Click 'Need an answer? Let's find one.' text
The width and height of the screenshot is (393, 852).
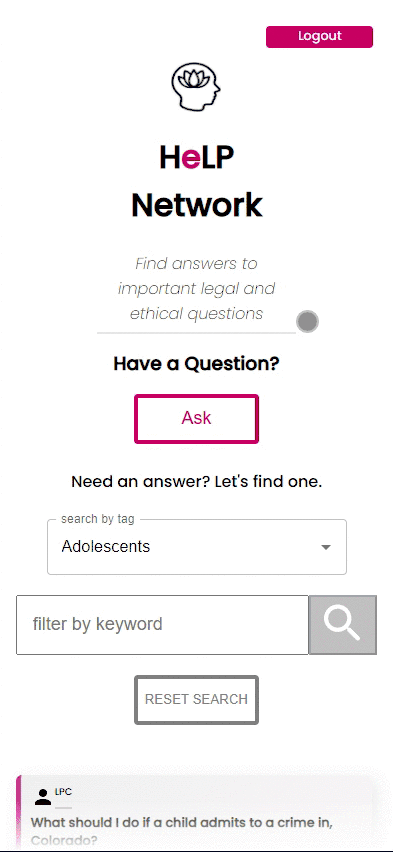(196, 481)
